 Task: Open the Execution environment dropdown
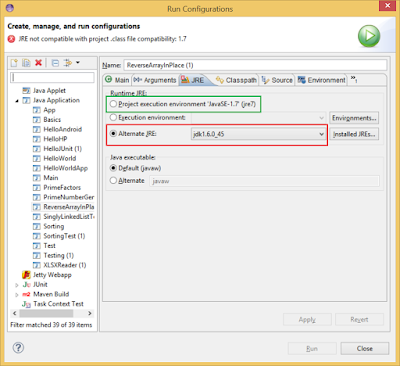point(258,118)
